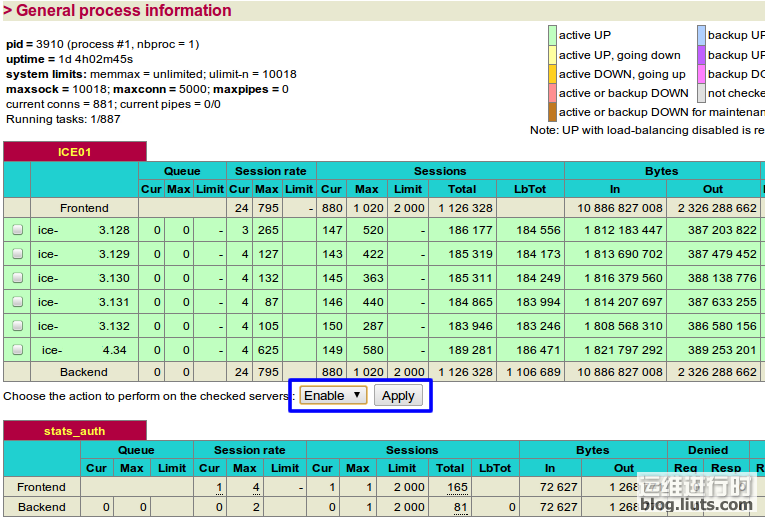Select the ICE01 Frontend row label
This screenshot has height=520, width=765.
pos(84,208)
